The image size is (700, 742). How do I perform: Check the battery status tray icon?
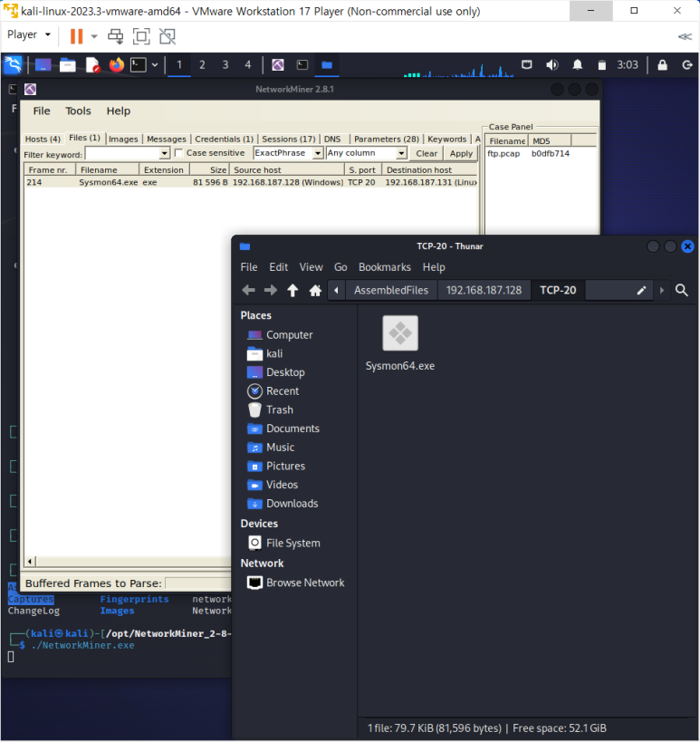601,65
